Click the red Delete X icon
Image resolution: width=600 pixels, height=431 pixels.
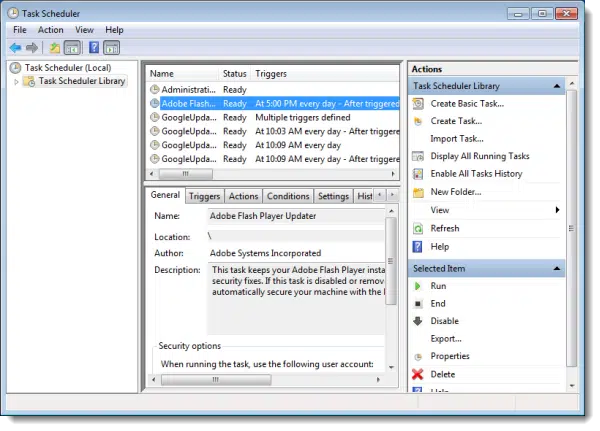click(418, 374)
